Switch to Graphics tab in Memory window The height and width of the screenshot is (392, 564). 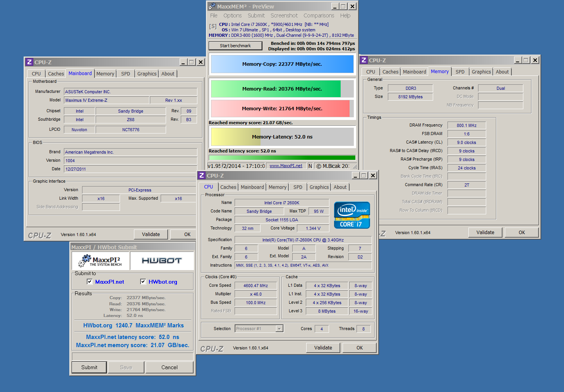click(x=481, y=72)
